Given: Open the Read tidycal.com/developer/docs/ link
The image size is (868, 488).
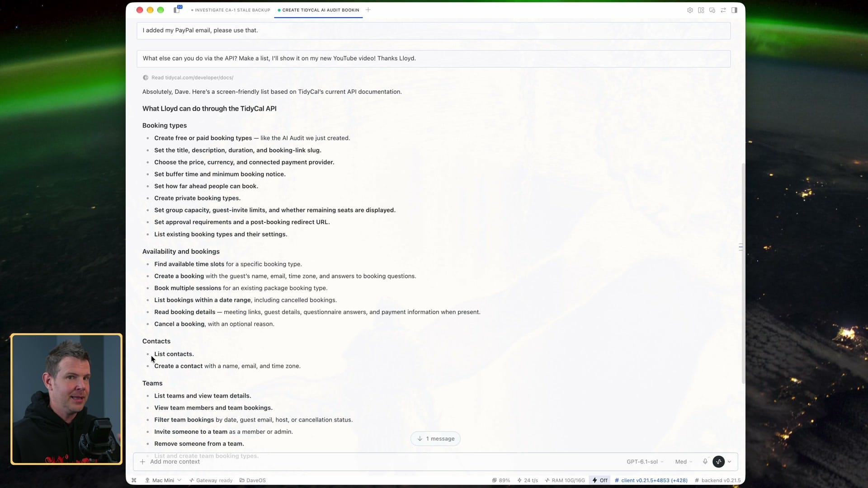Looking at the screenshot, I should point(192,78).
